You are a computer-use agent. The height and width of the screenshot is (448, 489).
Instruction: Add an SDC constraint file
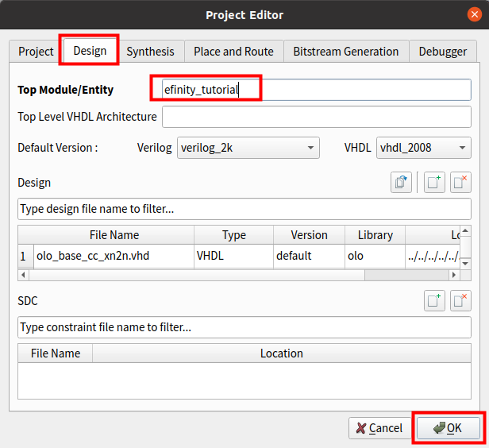click(x=434, y=301)
